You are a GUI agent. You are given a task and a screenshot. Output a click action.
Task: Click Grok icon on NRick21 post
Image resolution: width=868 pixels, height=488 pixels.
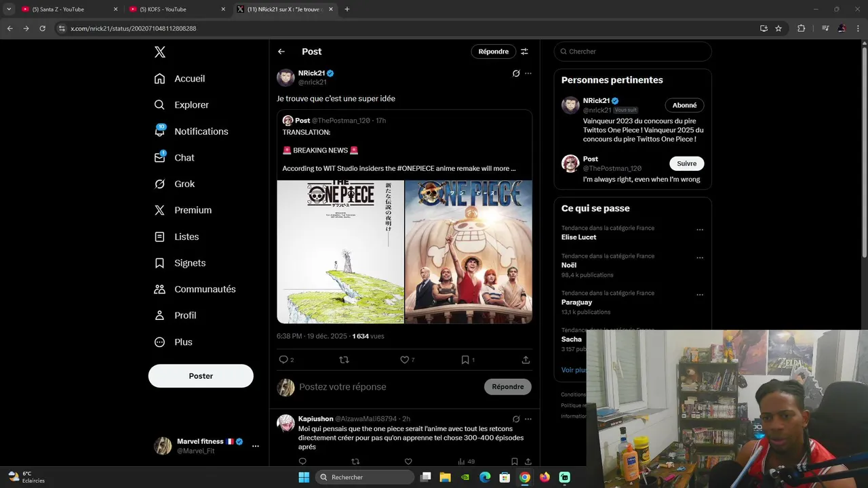516,73
